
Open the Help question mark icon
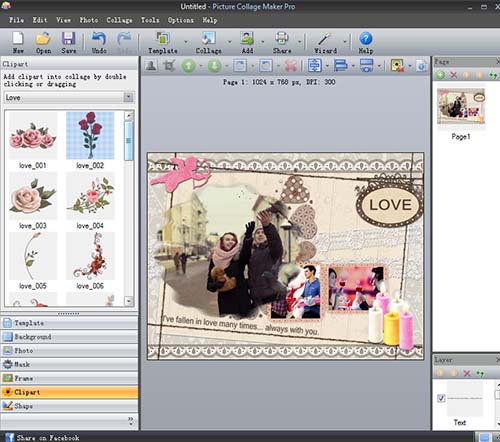366,38
